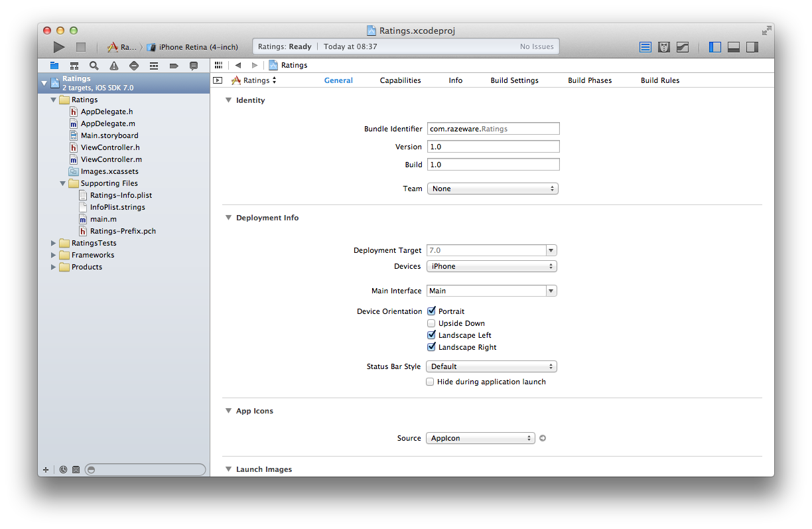
Task: Collapse the Identity section
Action: click(x=228, y=100)
